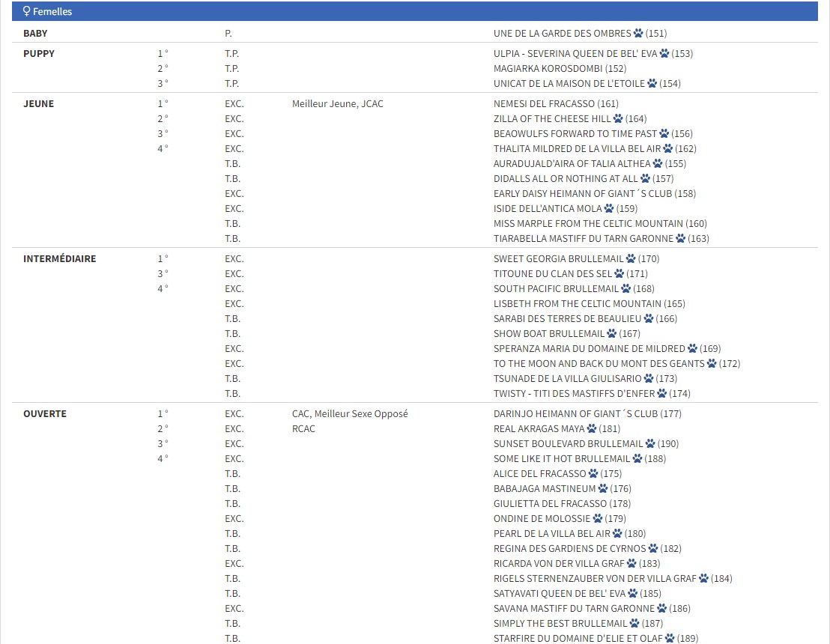Screen dimensions: 830x644
Task: Click paw icon next to SARABI DES TERRES DE BEAULIEU
Action: (x=649, y=318)
